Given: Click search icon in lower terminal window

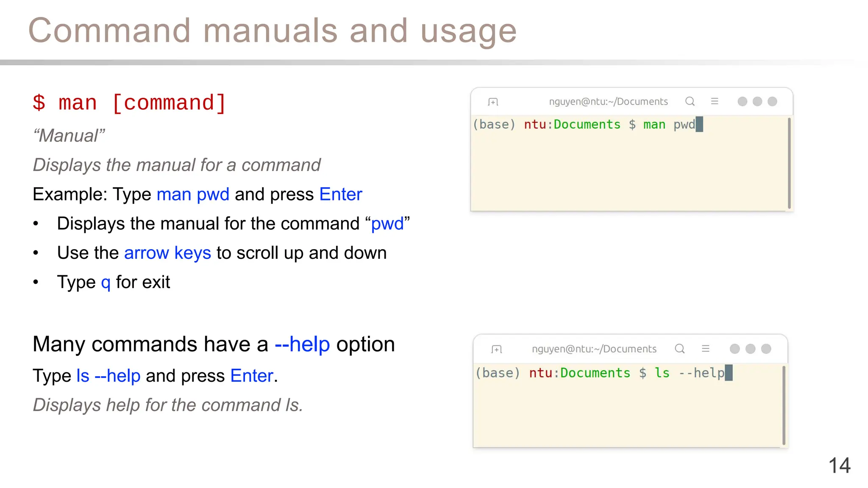Looking at the screenshot, I should pos(680,349).
